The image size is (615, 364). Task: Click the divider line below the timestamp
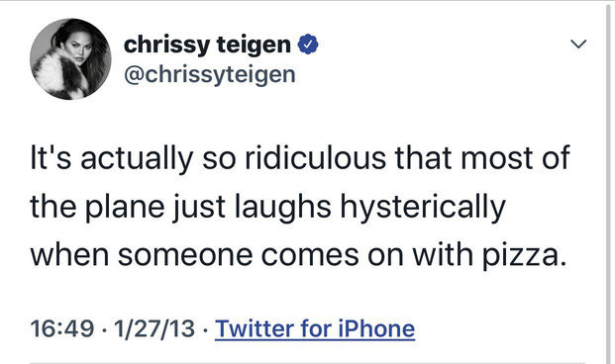[307, 362]
